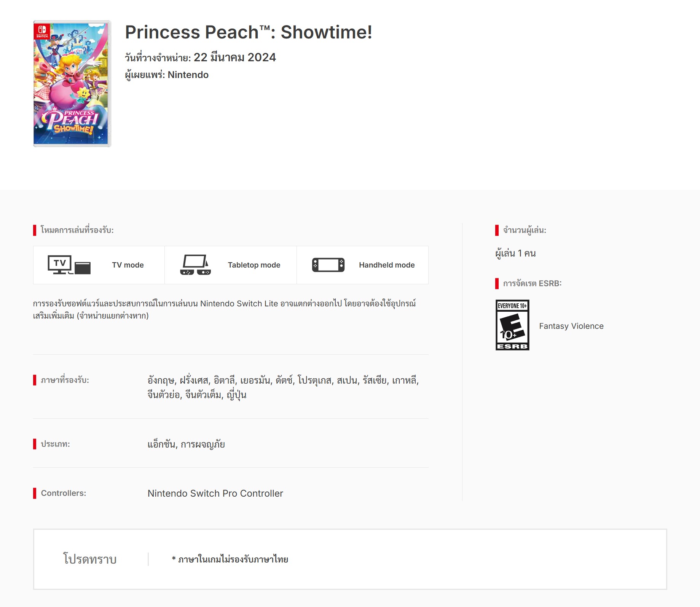The width and height of the screenshot is (700, 607).
Task: Click the Nintendo Switch Pro Controller text
Action: click(x=215, y=494)
